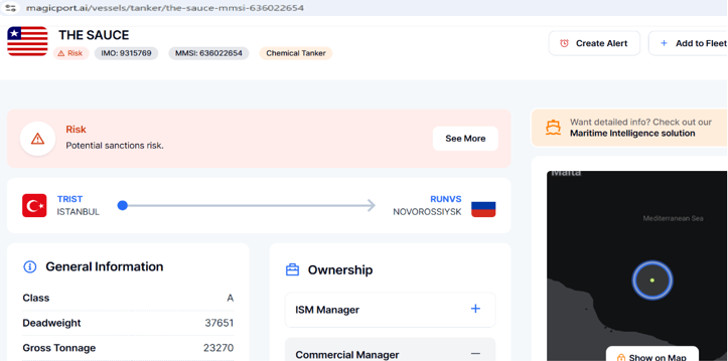This screenshot has width=728, height=361.
Task: Click the Class row label
Action: pyautogui.click(x=36, y=298)
